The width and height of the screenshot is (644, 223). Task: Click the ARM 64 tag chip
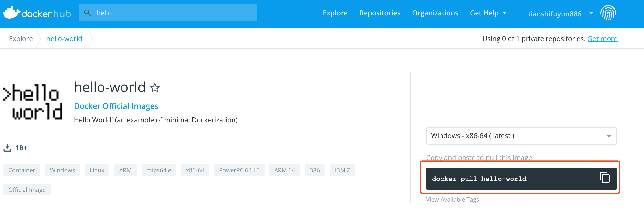click(x=285, y=170)
